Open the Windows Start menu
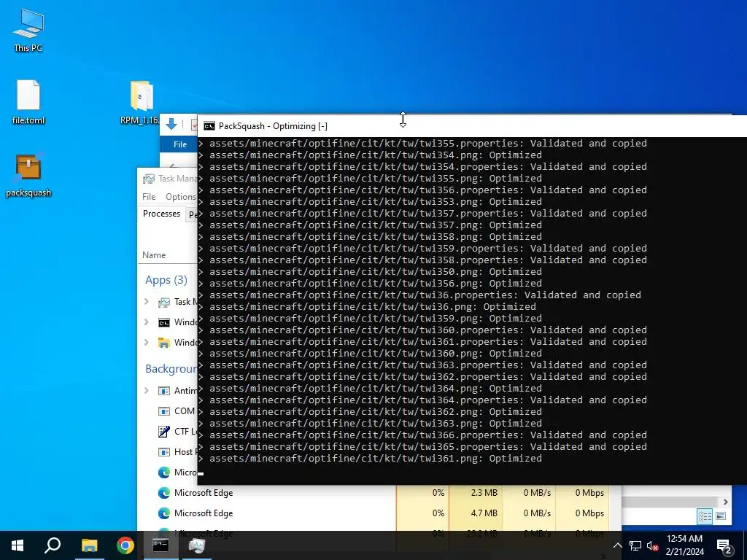This screenshot has width=747, height=560. point(18,545)
